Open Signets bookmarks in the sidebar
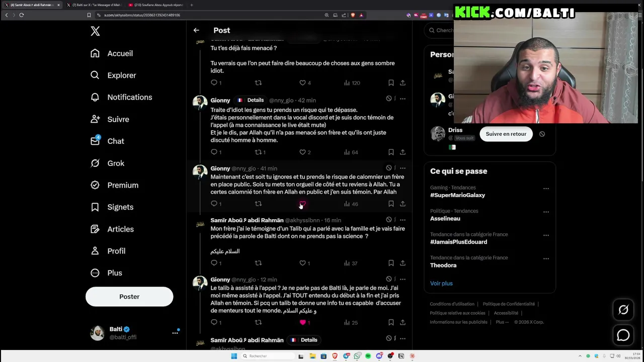Image resolution: width=644 pixels, height=362 pixels. coord(112,207)
